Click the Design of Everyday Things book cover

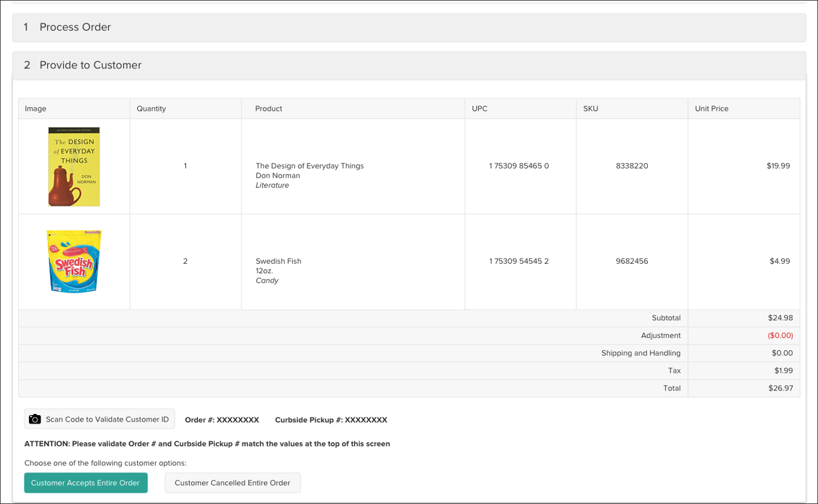point(74,167)
